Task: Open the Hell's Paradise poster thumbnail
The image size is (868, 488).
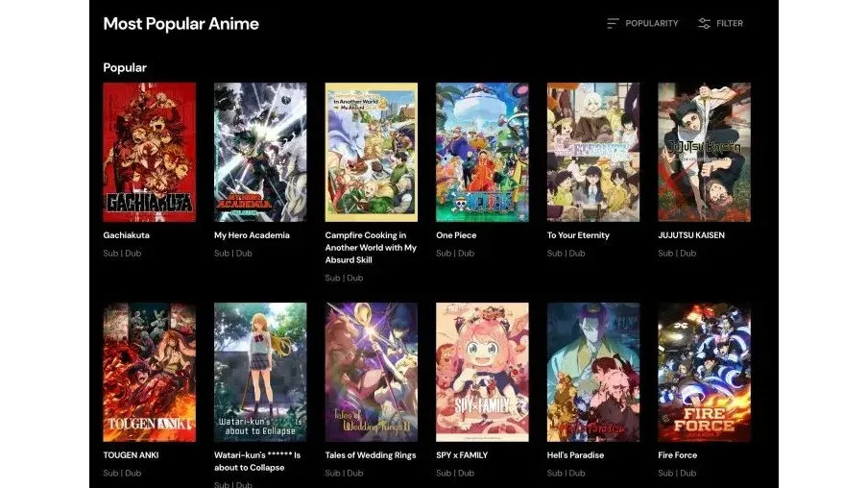Action: click(x=593, y=372)
